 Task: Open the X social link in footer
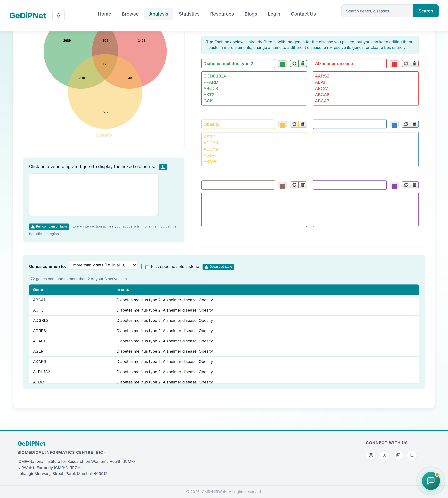(x=385, y=455)
